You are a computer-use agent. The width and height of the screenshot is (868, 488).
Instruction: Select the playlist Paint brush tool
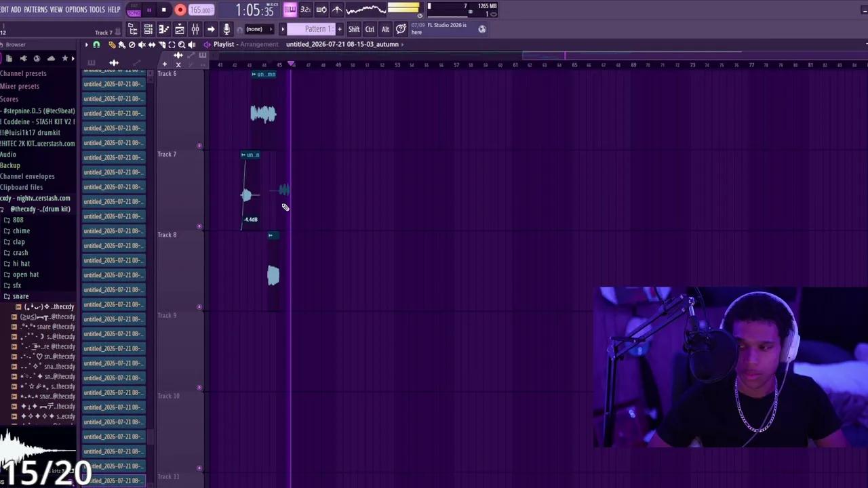(x=122, y=45)
